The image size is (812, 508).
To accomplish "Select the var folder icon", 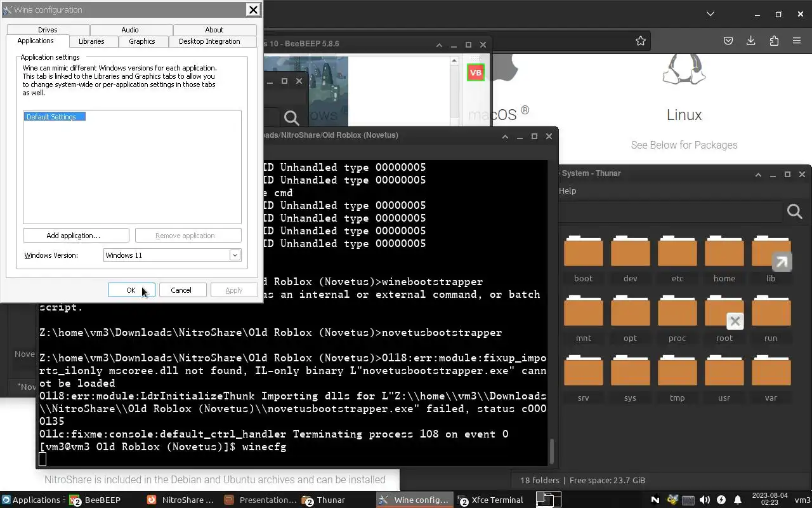I will point(771,371).
